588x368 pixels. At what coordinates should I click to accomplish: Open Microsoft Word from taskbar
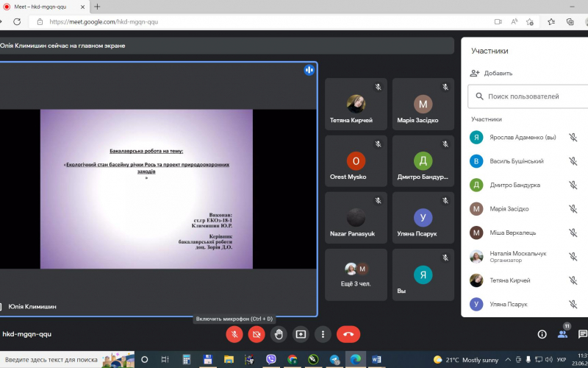click(x=376, y=360)
